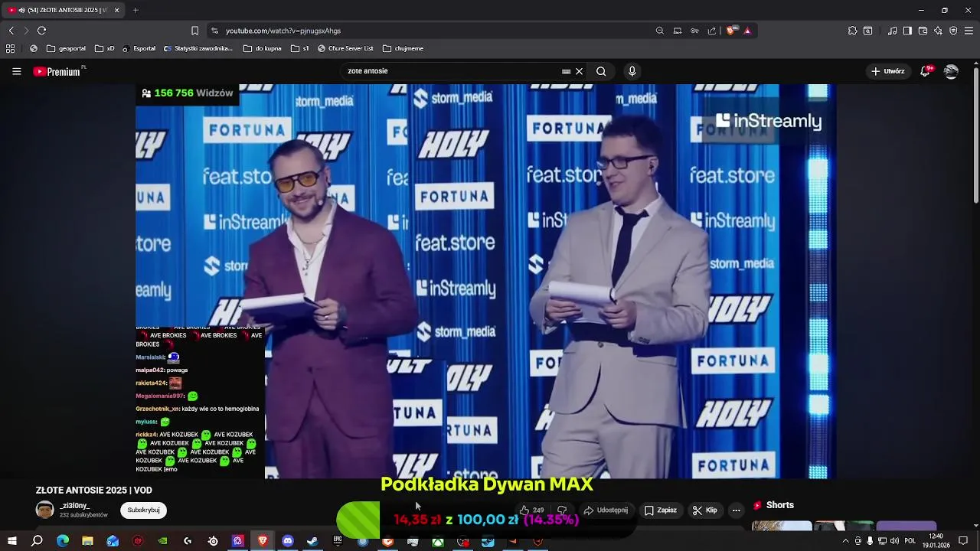Image resolution: width=980 pixels, height=551 pixels.
Task: Open the geoportal bookmarks folder
Action: [66, 48]
